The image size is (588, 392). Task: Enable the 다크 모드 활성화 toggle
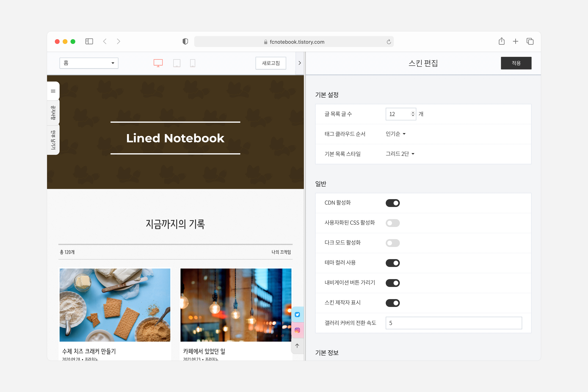pyautogui.click(x=393, y=243)
